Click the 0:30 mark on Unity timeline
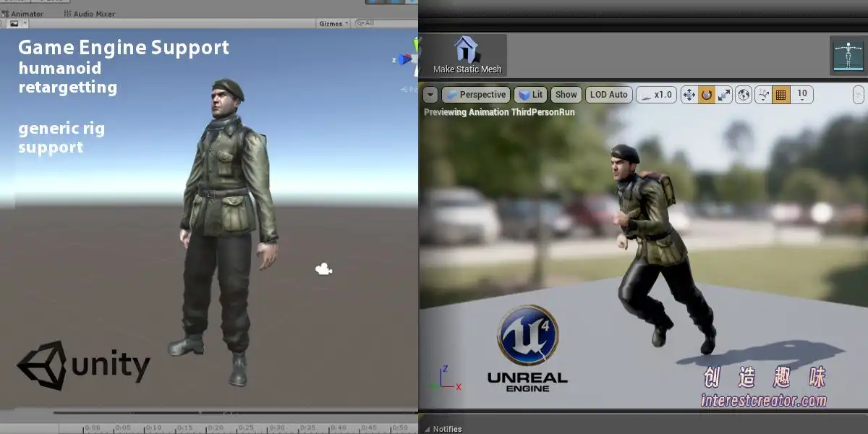This screenshot has height=434, width=868. coord(275,428)
